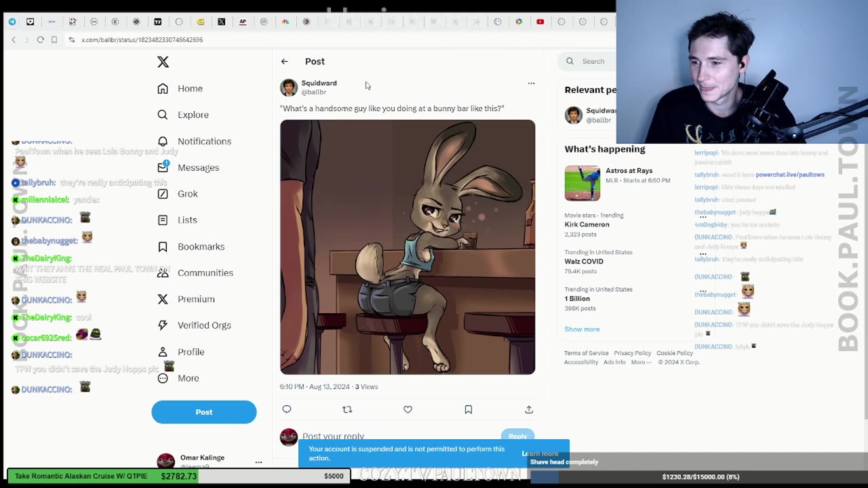Click the Bookmarks sidebar icon
Viewport: 868px width, 488px height.
[x=163, y=247]
